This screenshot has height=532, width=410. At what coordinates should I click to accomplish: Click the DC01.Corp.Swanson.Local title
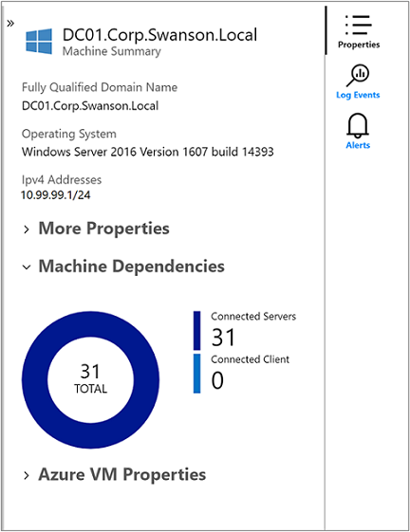click(x=159, y=35)
